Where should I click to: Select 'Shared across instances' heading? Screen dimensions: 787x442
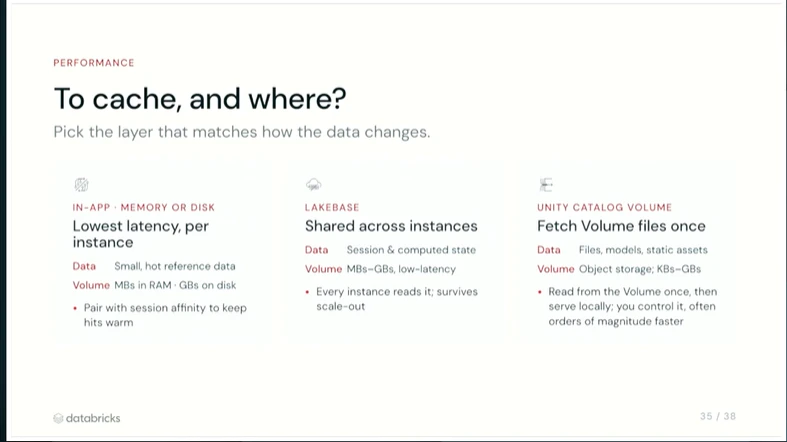click(391, 226)
